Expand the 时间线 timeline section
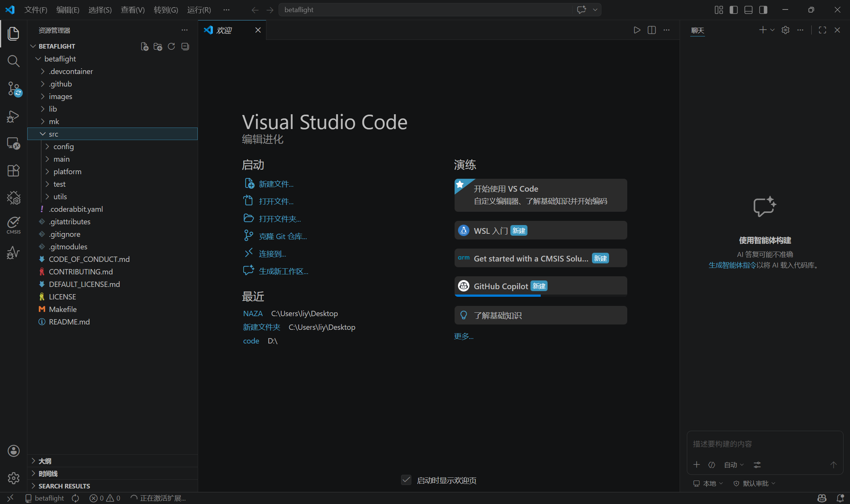The height and width of the screenshot is (504, 850). 112,474
